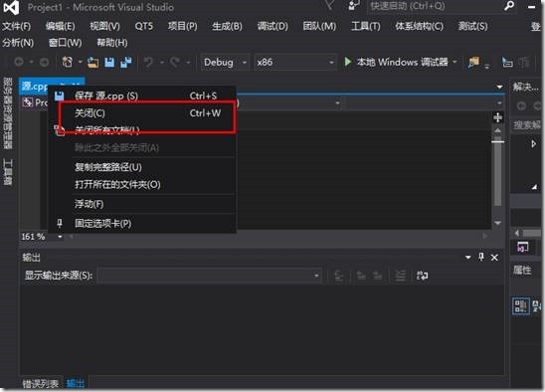Screen dimensions: 545x392
Task: Choose 复制完整路径(U) in context menu
Action: tap(142, 167)
